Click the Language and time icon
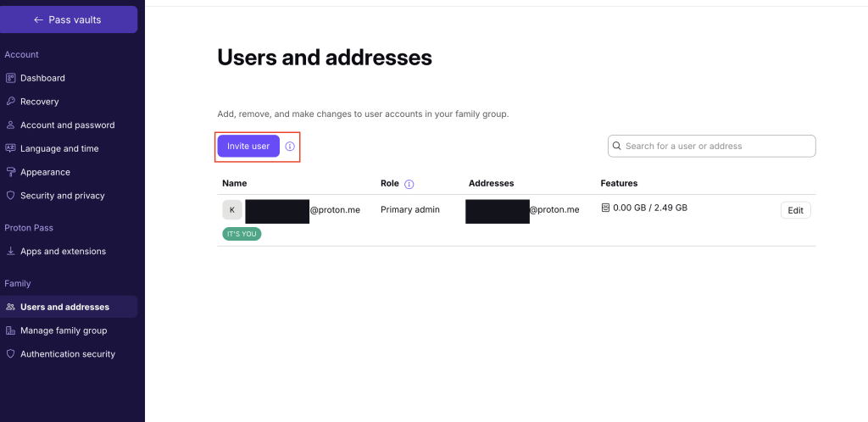This screenshot has height=422, width=868. coord(11,148)
